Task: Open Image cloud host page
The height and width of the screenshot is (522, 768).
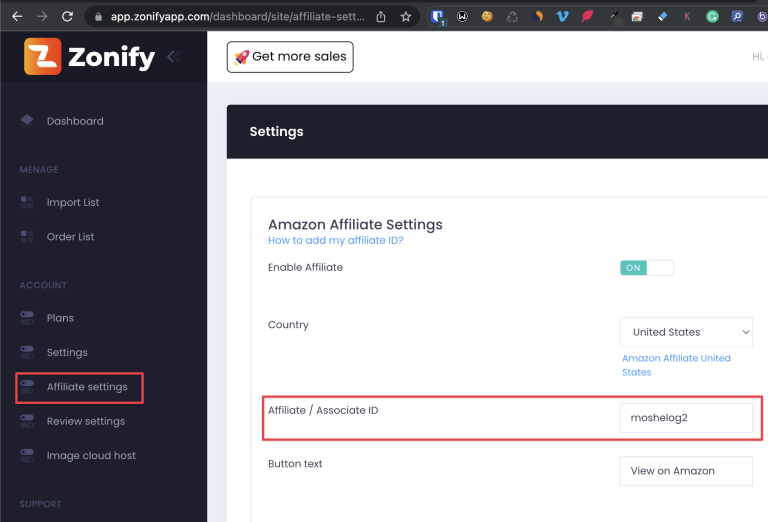Action: [91, 455]
